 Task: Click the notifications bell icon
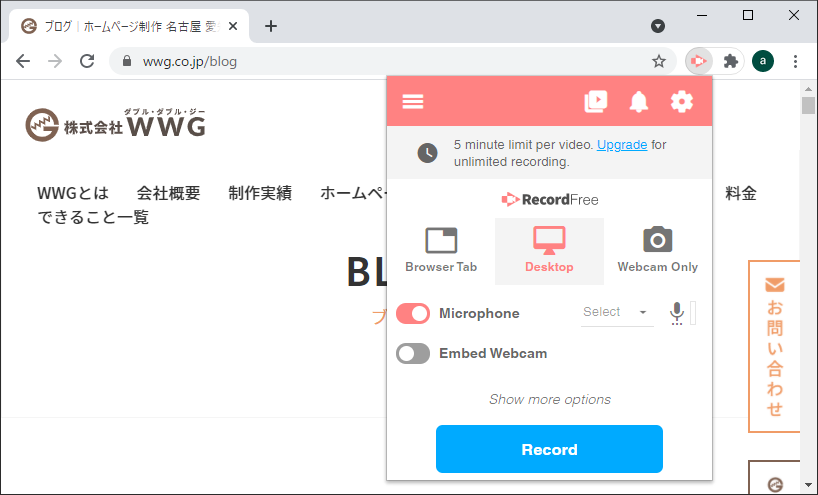638,101
